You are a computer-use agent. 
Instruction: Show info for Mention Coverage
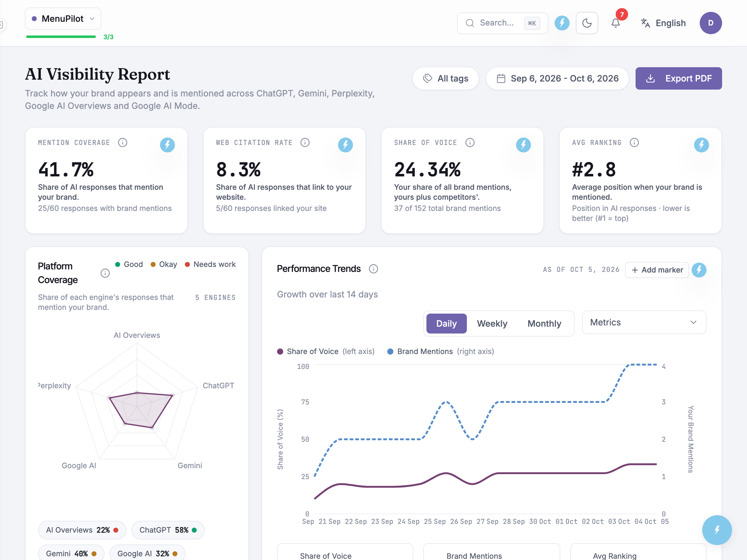point(123,142)
